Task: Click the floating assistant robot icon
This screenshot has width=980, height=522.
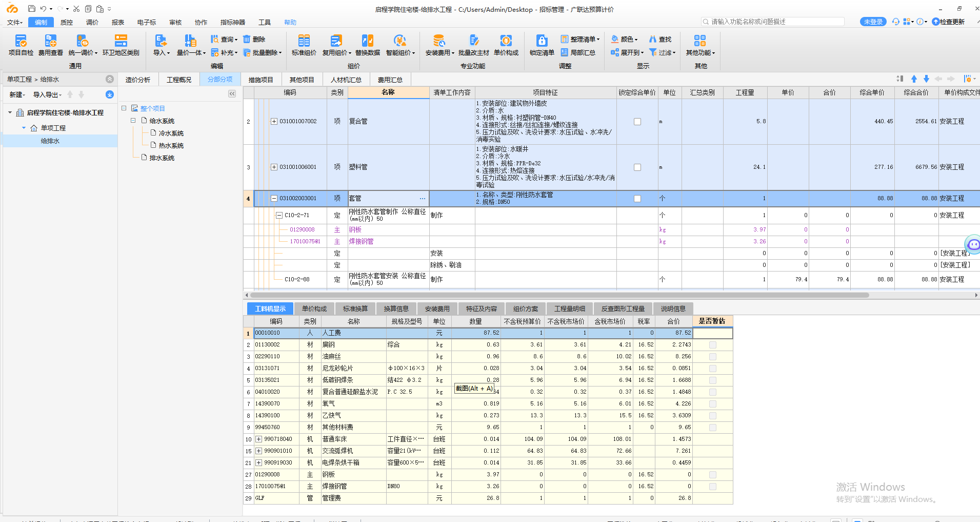Action: point(972,245)
